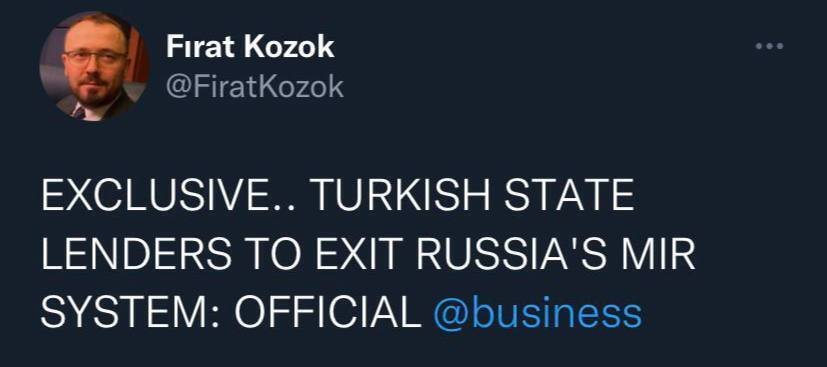Open Fırat Kozok display name profile link
Screen dimensions: 827x367
click(x=250, y=47)
